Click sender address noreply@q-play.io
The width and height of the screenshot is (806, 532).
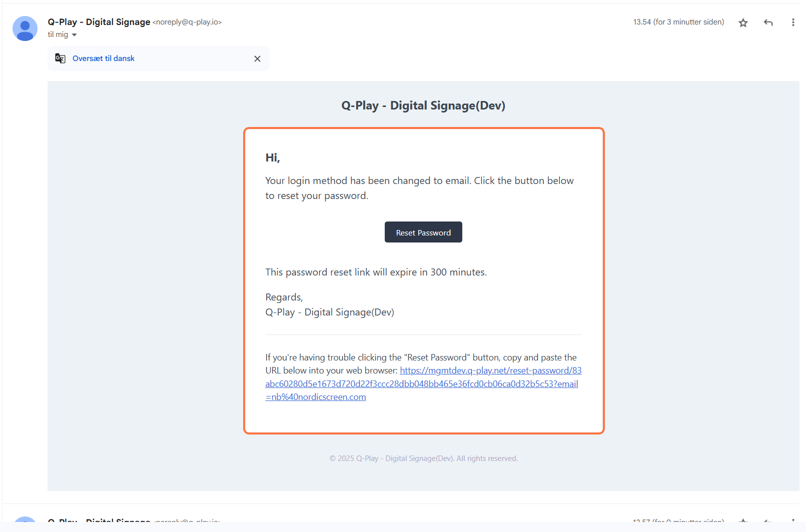pos(187,22)
